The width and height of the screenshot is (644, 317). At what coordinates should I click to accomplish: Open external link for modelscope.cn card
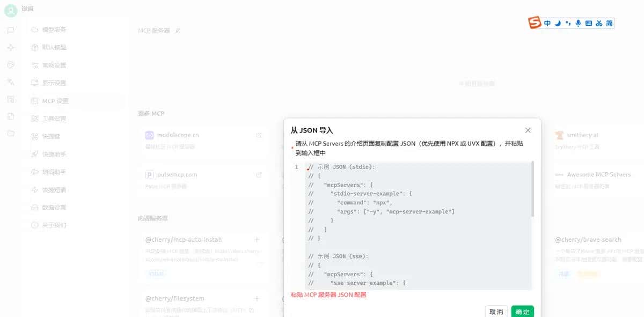click(259, 135)
